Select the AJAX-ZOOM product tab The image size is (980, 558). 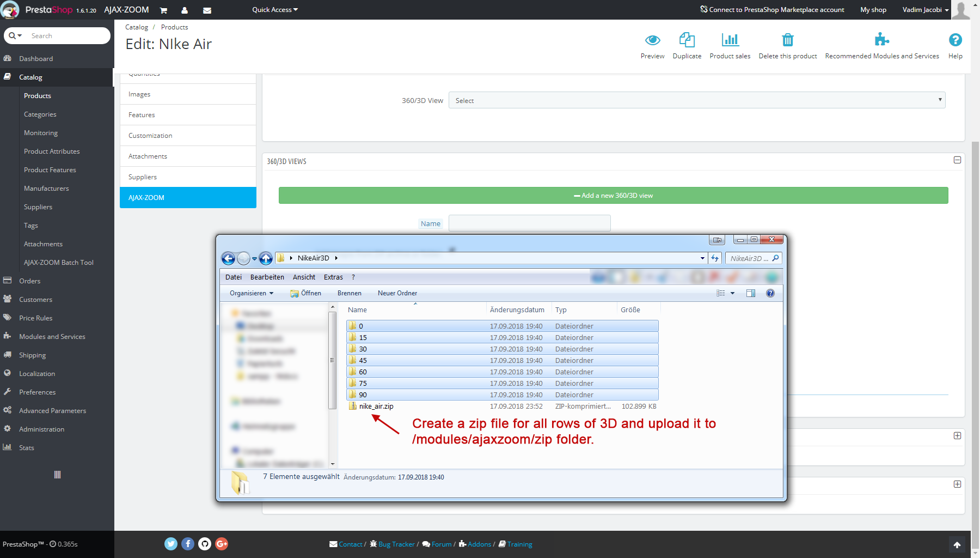coord(188,198)
